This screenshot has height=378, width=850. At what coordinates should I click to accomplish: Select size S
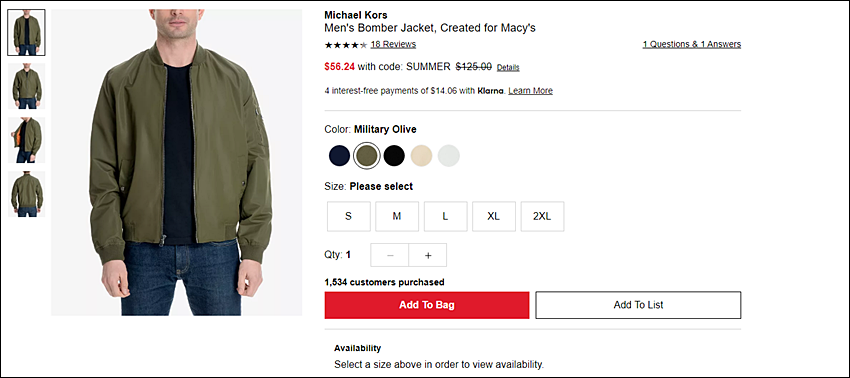(x=349, y=216)
